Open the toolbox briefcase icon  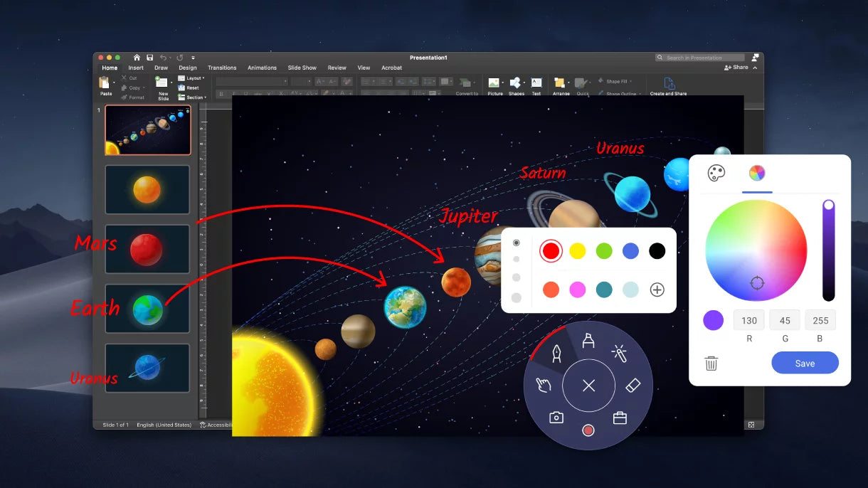click(x=620, y=418)
